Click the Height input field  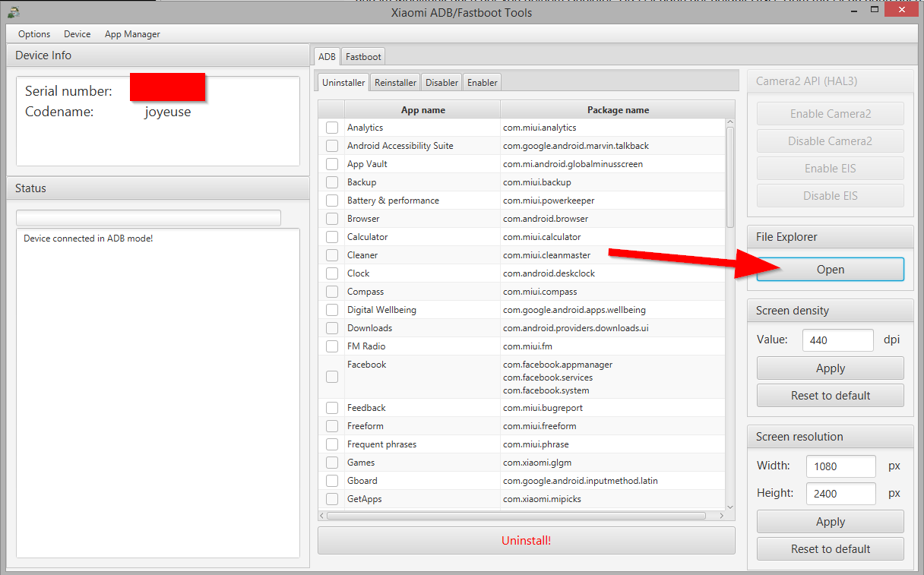pyautogui.click(x=840, y=494)
